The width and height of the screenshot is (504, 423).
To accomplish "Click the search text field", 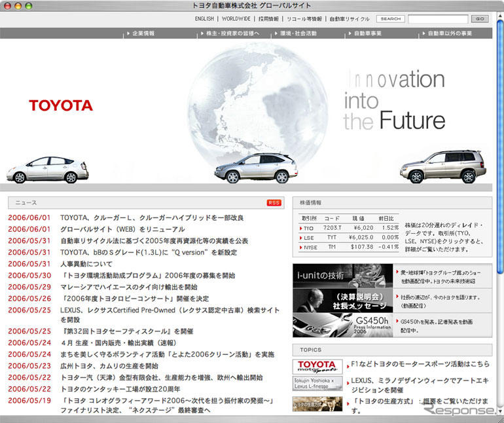I will [x=438, y=19].
